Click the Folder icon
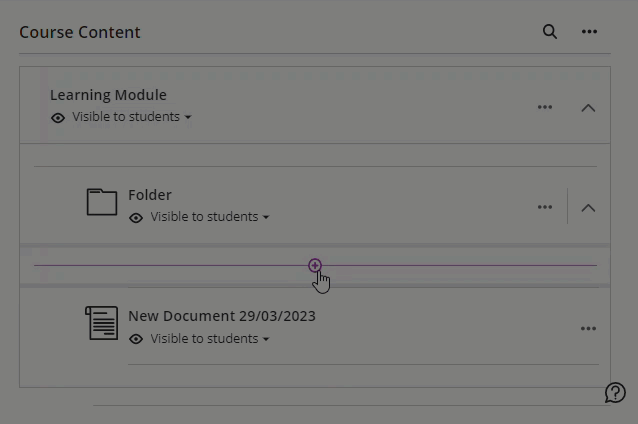The height and width of the screenshot is (424, 638). pos(102,202)
